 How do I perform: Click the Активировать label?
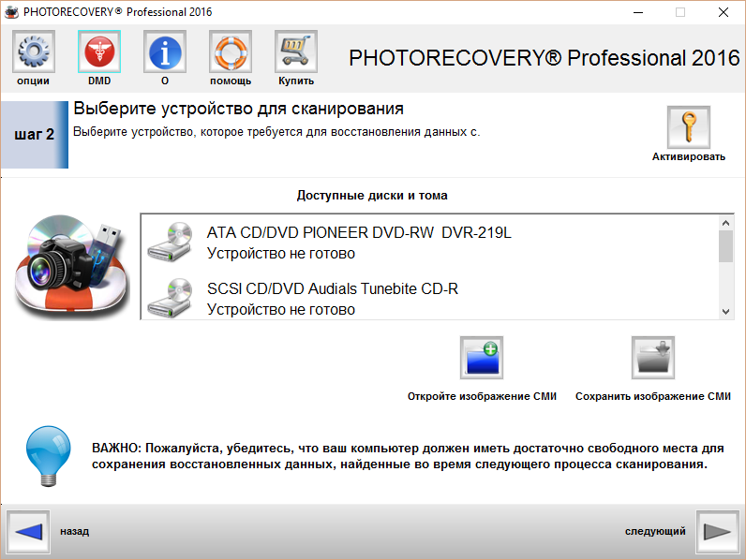point(689,157)
